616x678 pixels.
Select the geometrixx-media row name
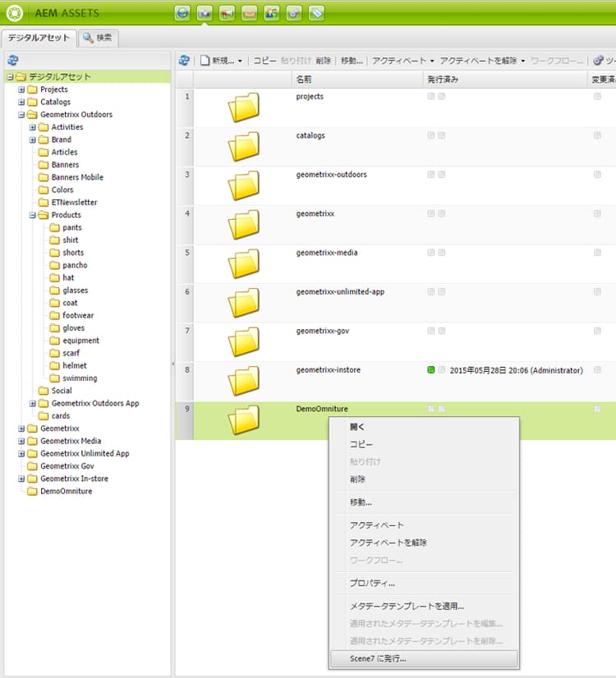click(327, 253)
